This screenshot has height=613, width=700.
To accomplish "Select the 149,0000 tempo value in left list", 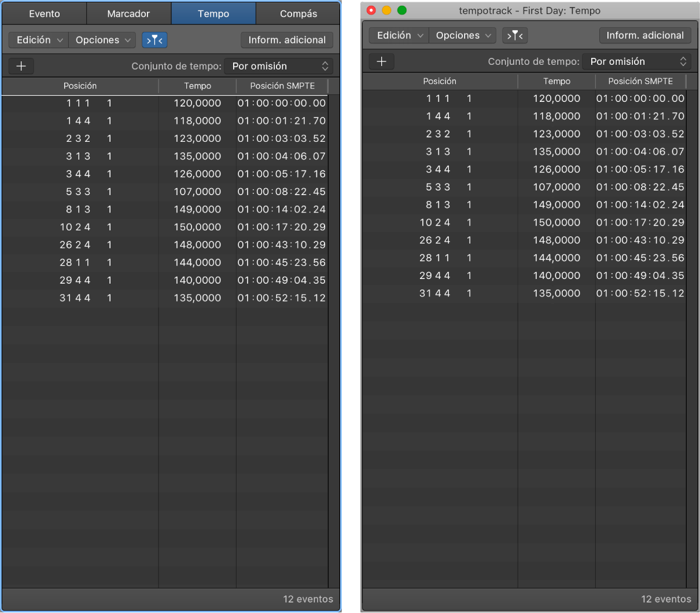I will pyautogui.click(x=197, y=210).
